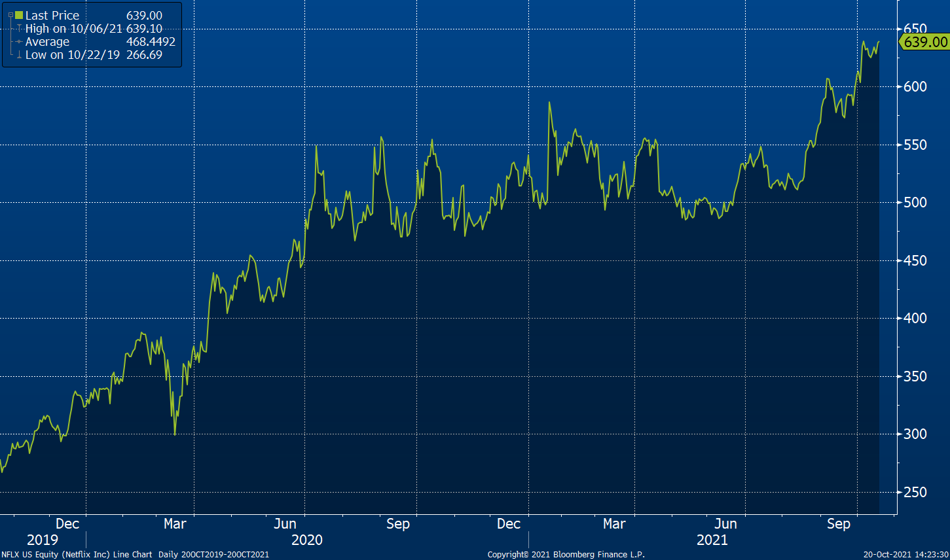Click the 550 price axis label

tap(915, 145)
